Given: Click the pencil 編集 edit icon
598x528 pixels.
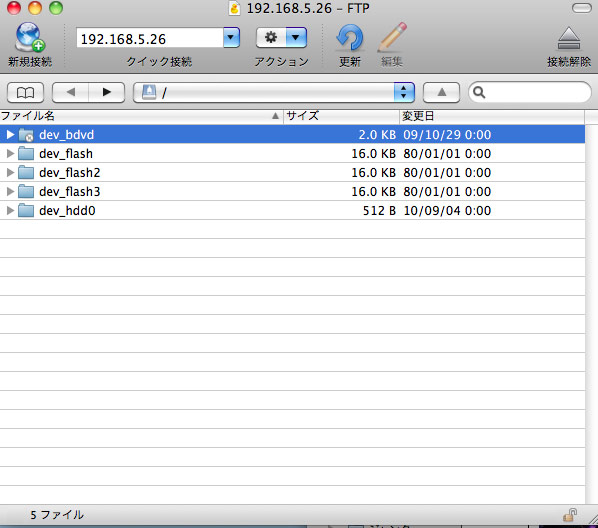Looking at the screenshot, I should click(x=392, y=37).
